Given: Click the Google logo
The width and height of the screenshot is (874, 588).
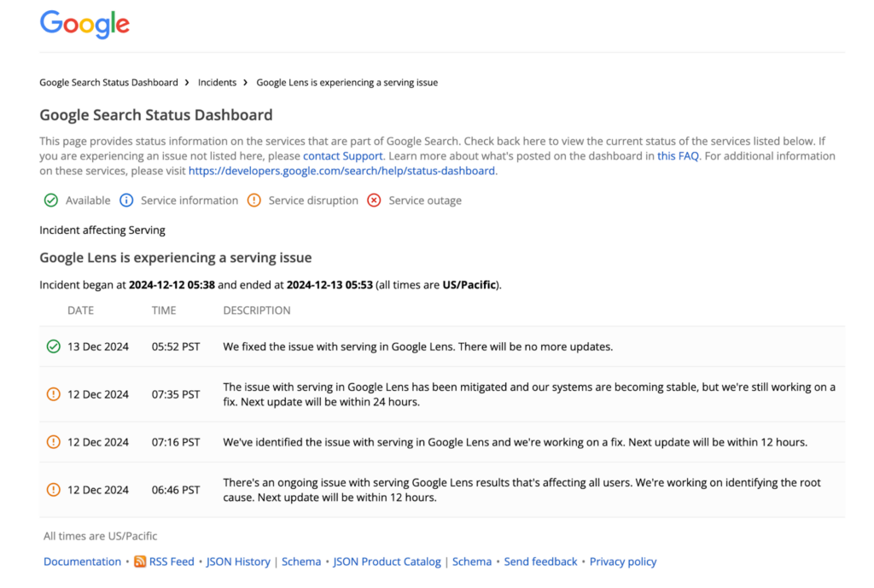Looking at the screenshot, I should (x=84, y=25).
